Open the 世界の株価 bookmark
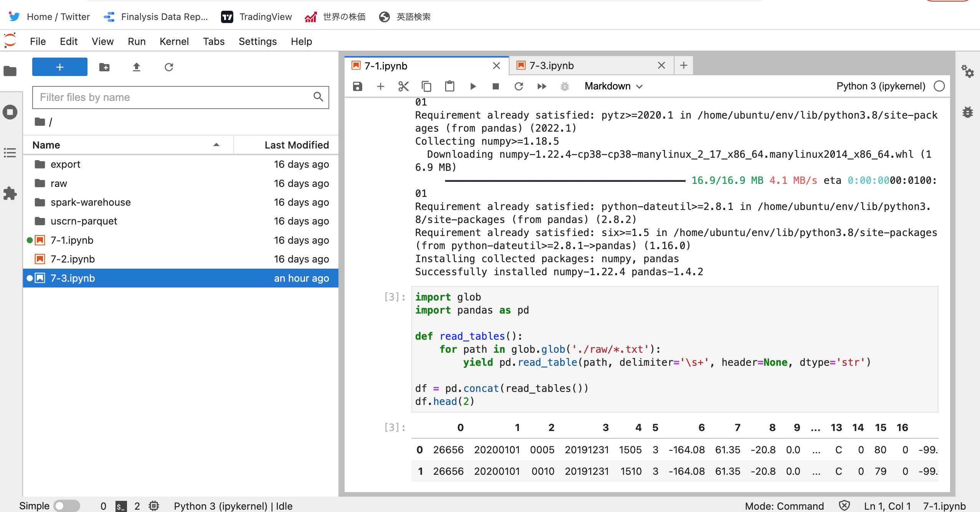 coord(335,17)
